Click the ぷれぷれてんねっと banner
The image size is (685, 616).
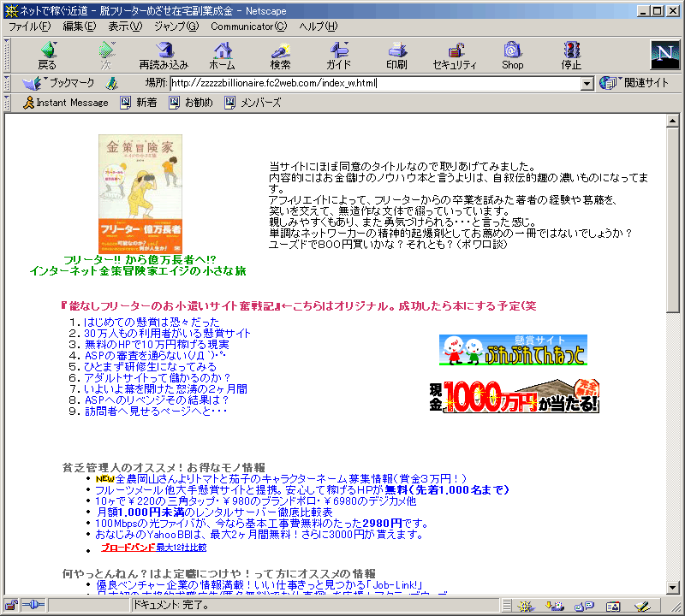pos(513,350)
